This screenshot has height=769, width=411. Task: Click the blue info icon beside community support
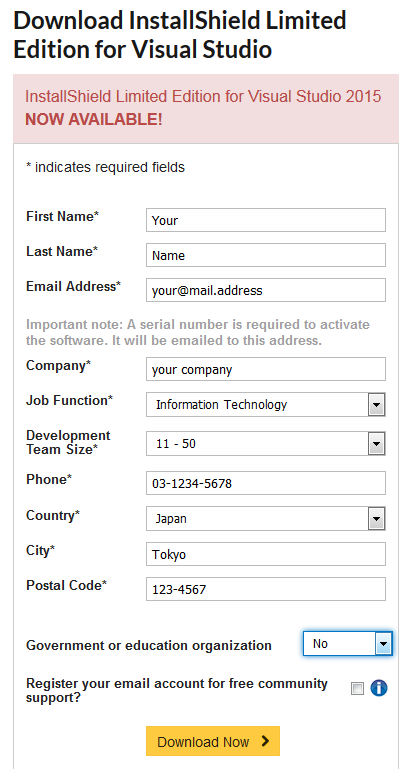(x=379, y=689)
